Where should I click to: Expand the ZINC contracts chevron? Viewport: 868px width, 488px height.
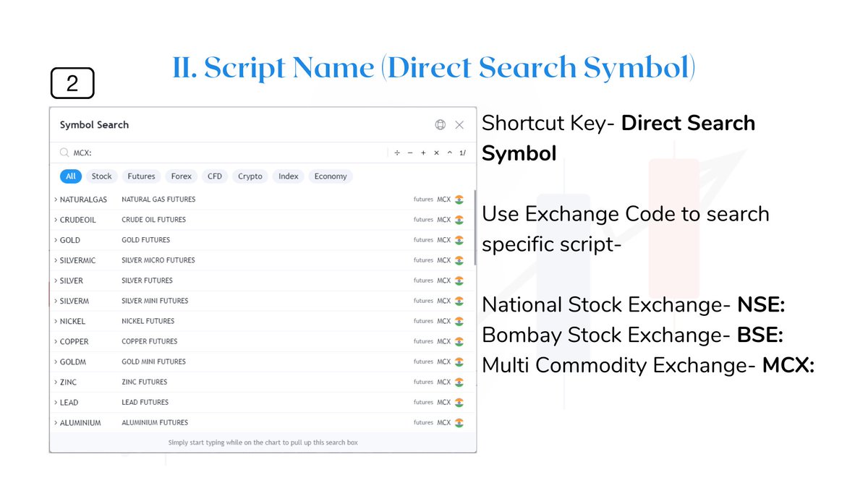coord(56,382)
